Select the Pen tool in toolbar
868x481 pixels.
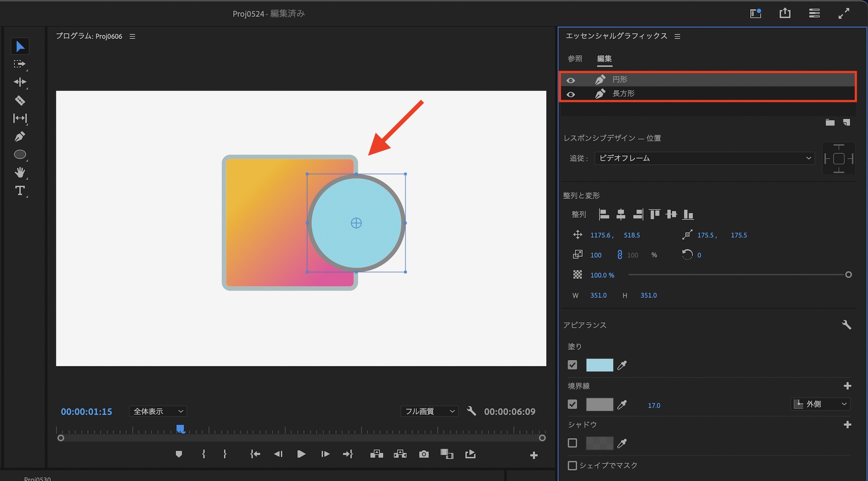(20, 137)
